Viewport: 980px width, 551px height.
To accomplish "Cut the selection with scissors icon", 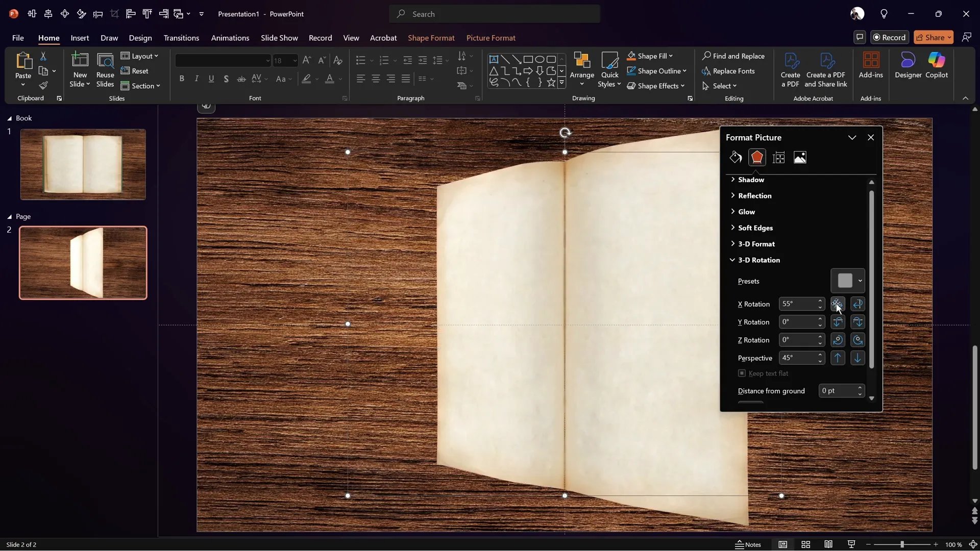I will [43, 56].
